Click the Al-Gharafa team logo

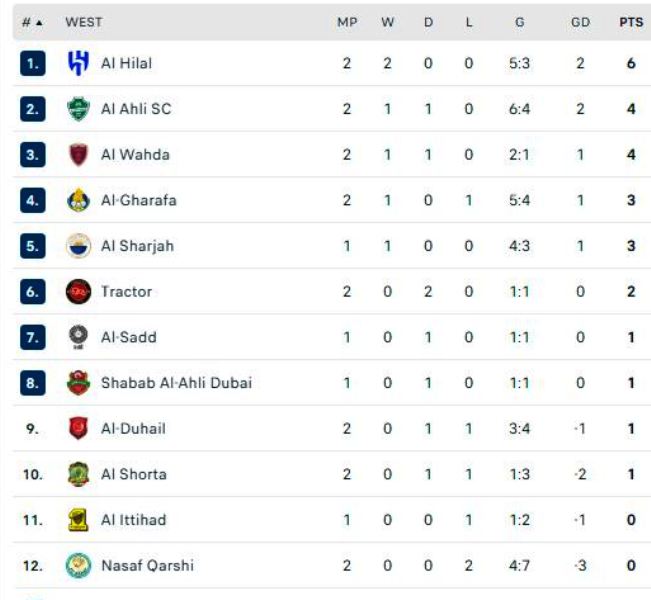tap(78, 201)
